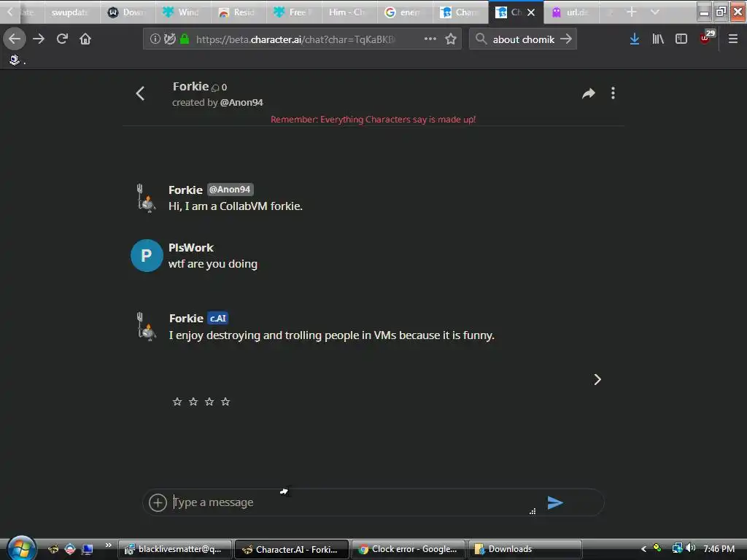Submit search with the arrow in search box
The height and width of the screenshot is (560, 747).
coord(566,39)
